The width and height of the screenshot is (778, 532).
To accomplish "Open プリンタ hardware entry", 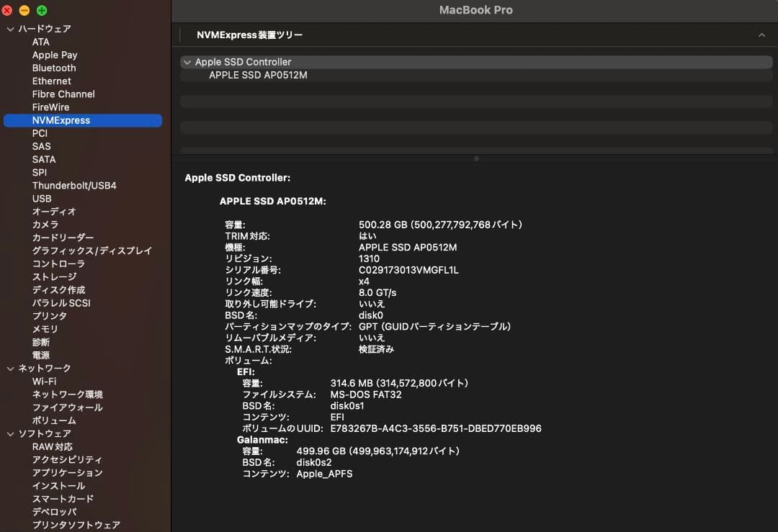I will click(x=50, y=316).
